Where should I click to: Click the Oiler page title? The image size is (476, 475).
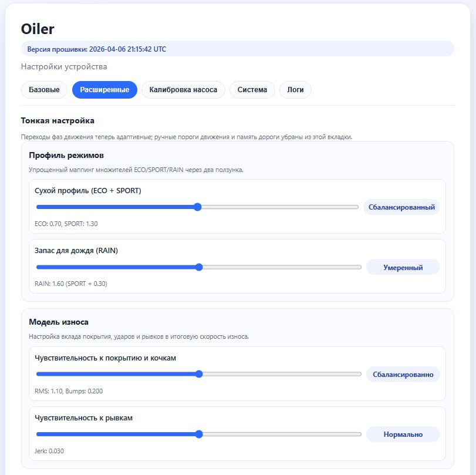pos(38,29)
